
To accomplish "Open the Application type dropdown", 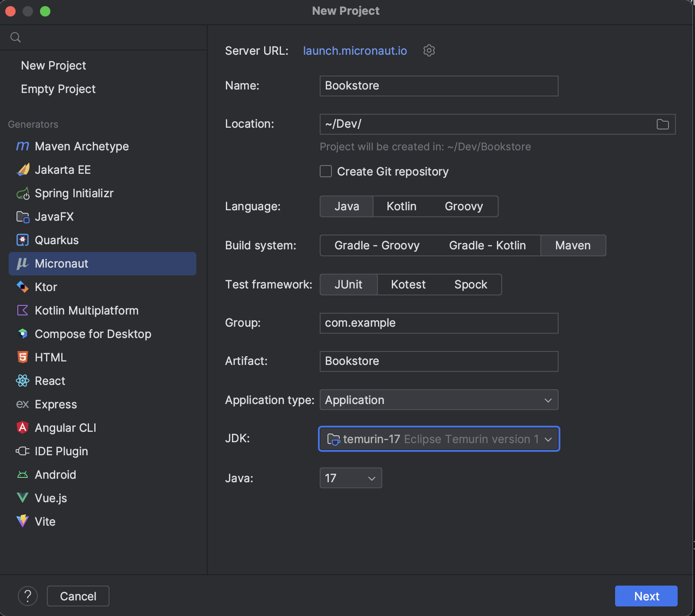I will pos(439,400).
